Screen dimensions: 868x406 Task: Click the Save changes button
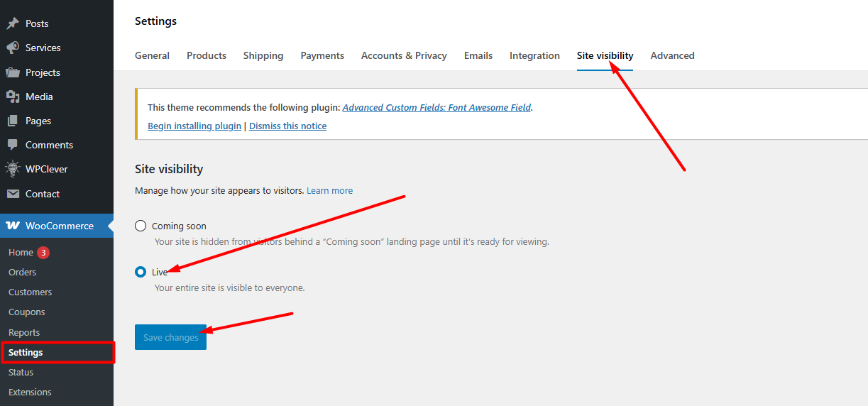pyautogui.click(x=170, y=338)
